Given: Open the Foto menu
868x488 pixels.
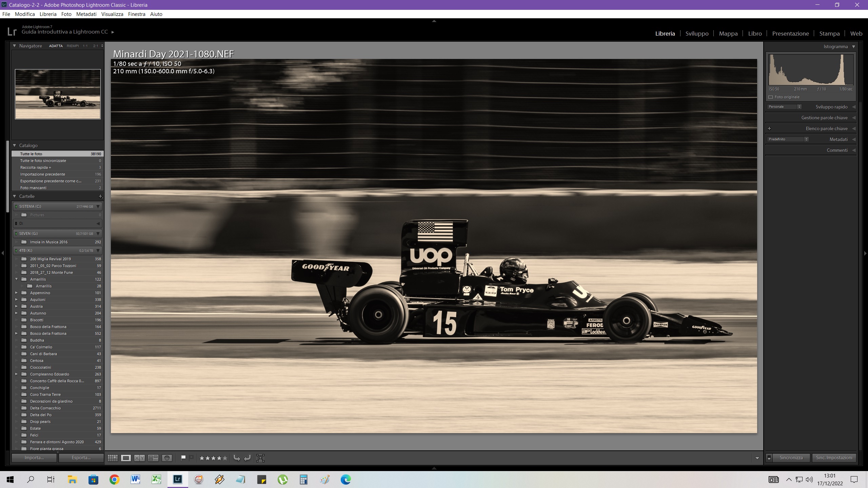Looking at the screenshot, I should tap(66, 14).
